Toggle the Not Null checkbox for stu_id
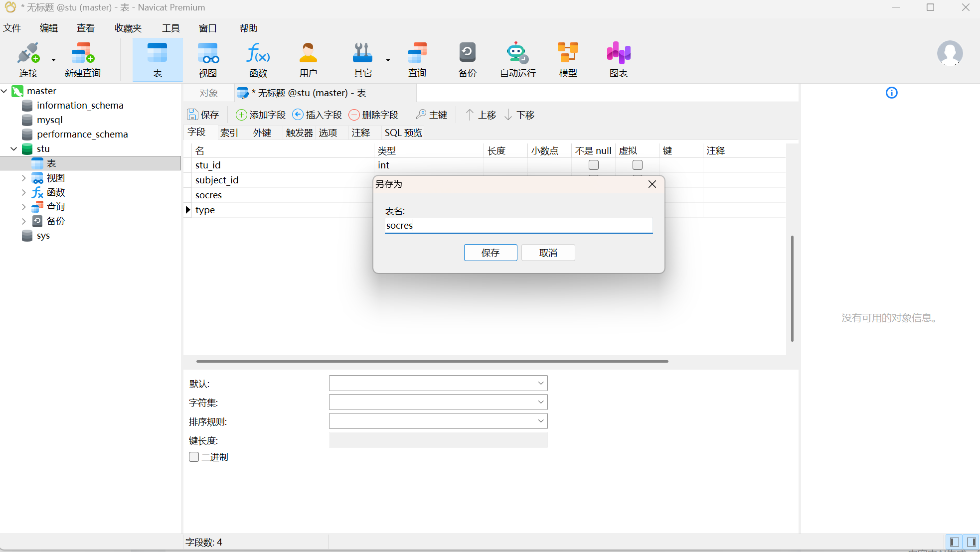Image resolution: width=980 pixels, height=552 pixels. point(593,165)
